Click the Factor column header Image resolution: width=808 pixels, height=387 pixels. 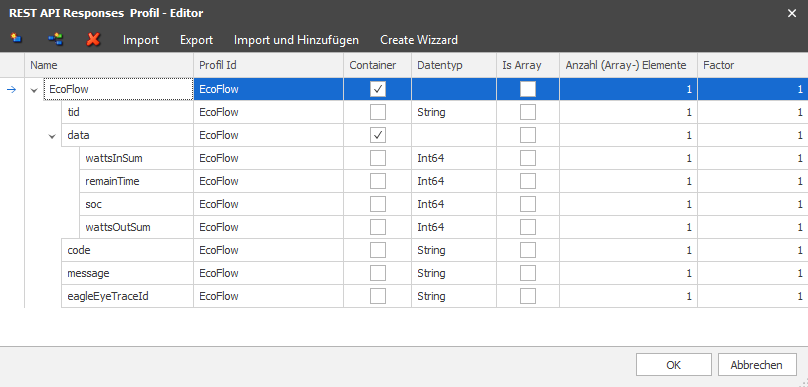point(753,65)
